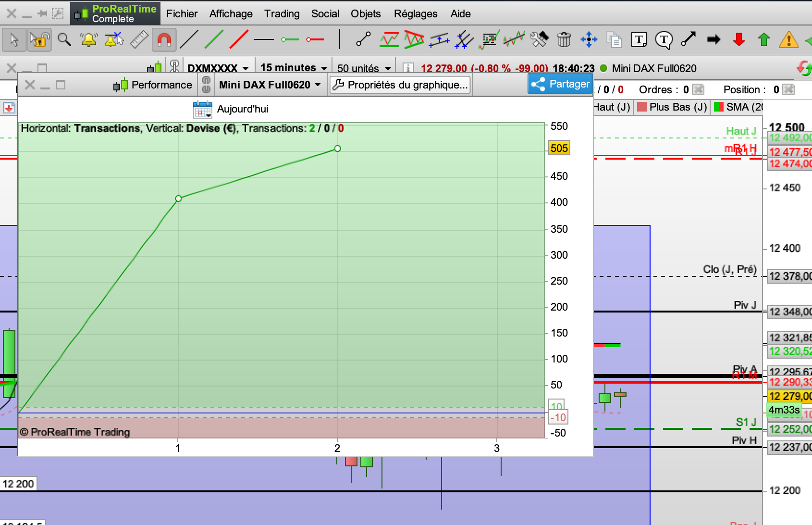This screenshot has height=525, width=812.
Task: Open the 50 unités dropdown
Action: tap(364, 68)
